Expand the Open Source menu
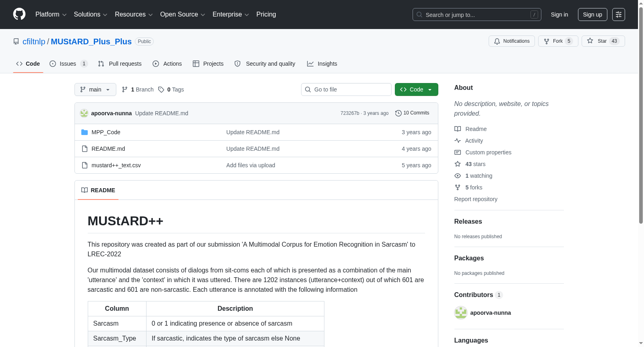This screenshot has width=644, height=347. point(183,15)
